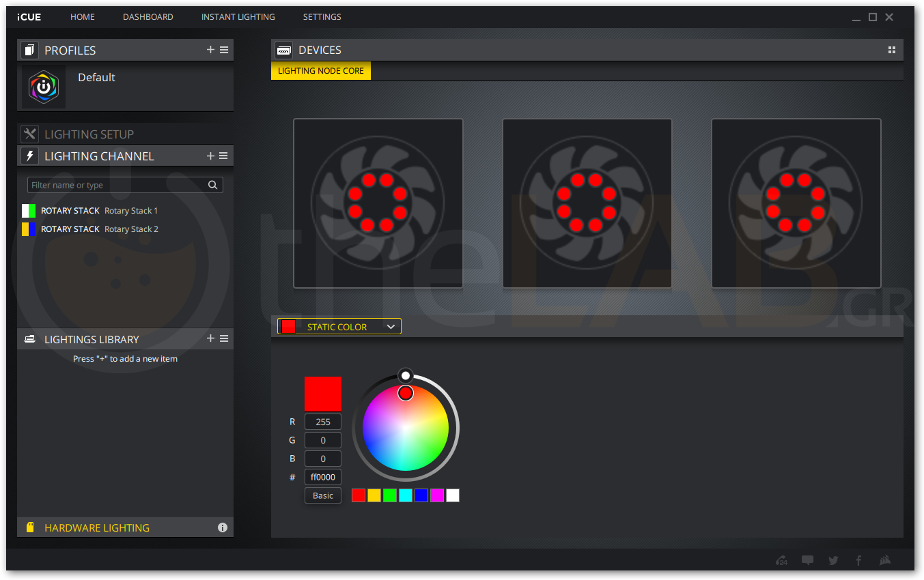Click the Profiles panel icon
This screenshot has height=580, width=924.
(29, 50)
